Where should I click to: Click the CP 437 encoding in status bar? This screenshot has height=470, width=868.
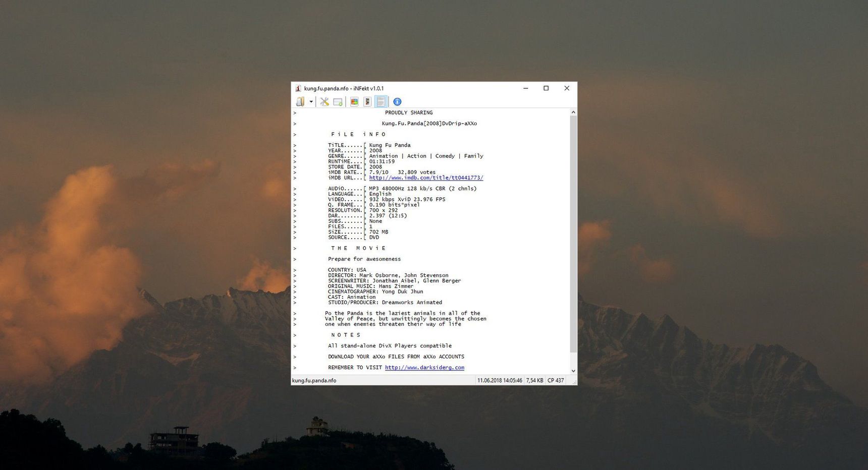point(556,381)
